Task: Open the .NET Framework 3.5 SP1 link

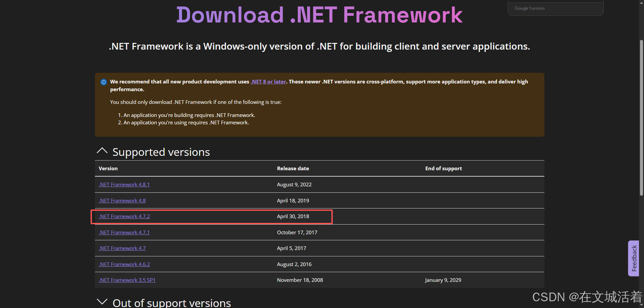Action: [x=127, y=280]
